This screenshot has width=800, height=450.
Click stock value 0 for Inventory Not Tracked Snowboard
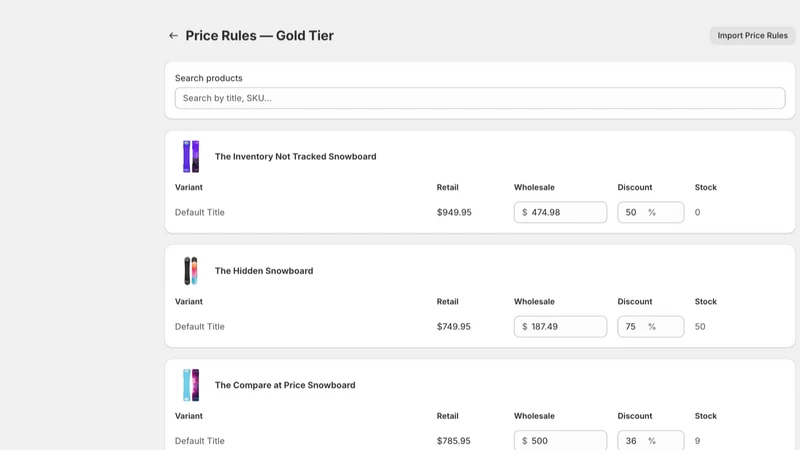pyautogui.click(x=697, y=212)
